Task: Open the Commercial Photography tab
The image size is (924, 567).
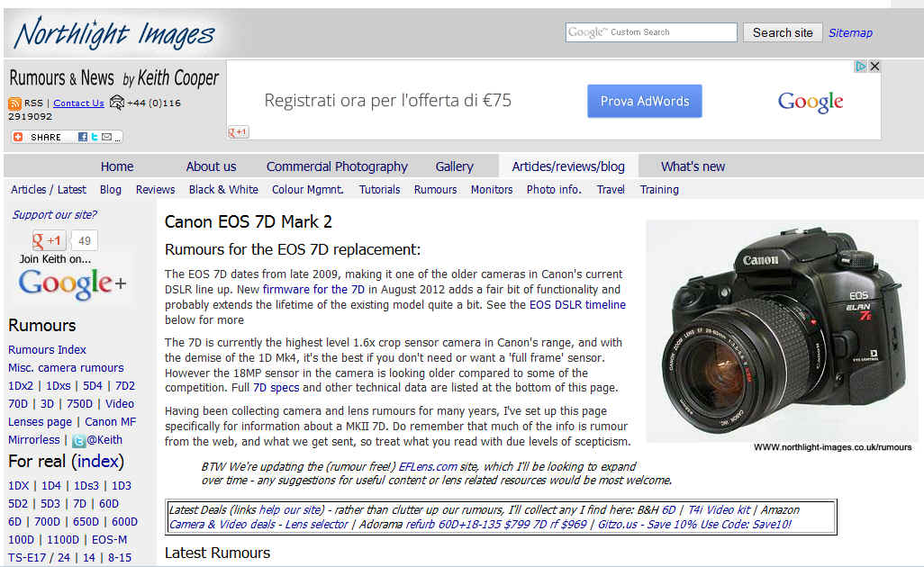Action: (337, 166)
